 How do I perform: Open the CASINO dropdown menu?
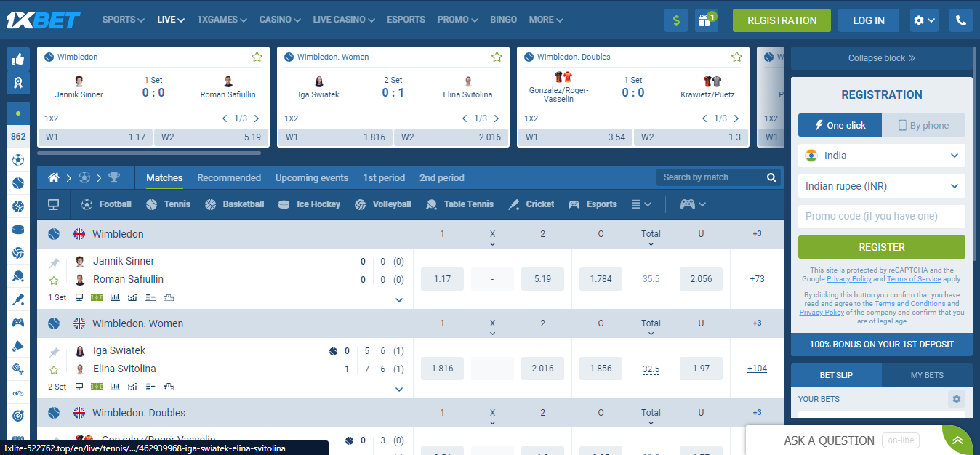coord(280,20)
